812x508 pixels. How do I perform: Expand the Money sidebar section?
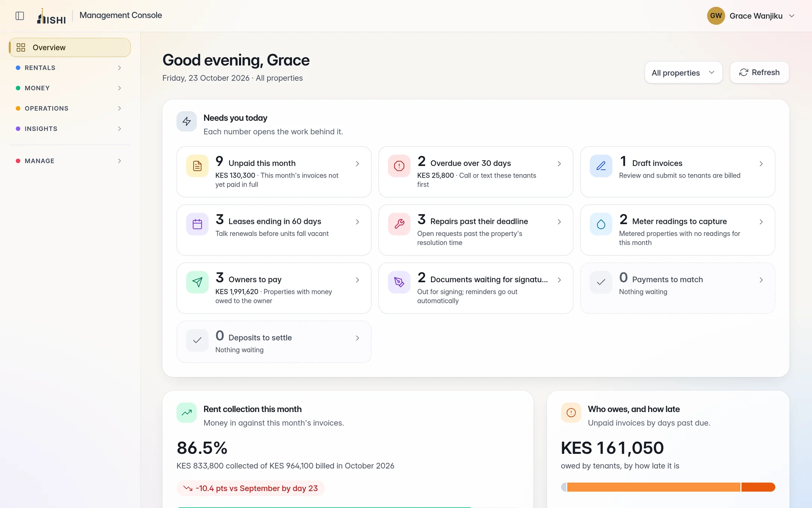pyautogui.click(x=70, y=88)
